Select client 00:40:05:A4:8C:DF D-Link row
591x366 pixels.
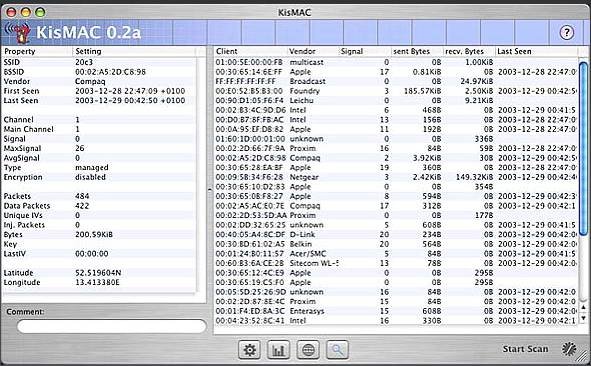pos(396,234)
